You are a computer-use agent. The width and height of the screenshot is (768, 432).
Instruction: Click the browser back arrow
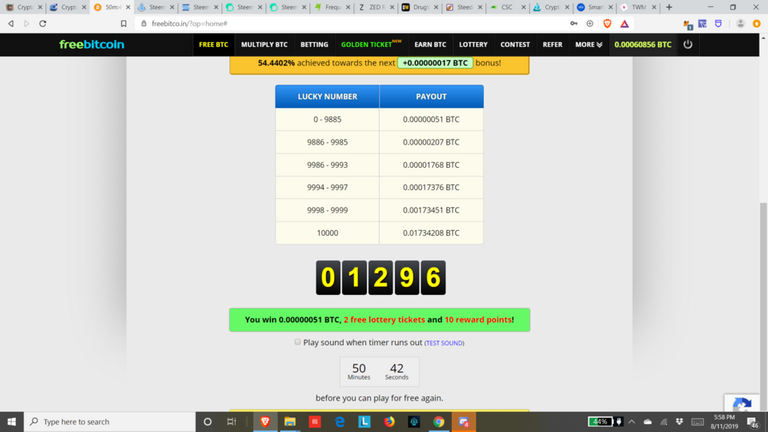click(x=11, y=24)
